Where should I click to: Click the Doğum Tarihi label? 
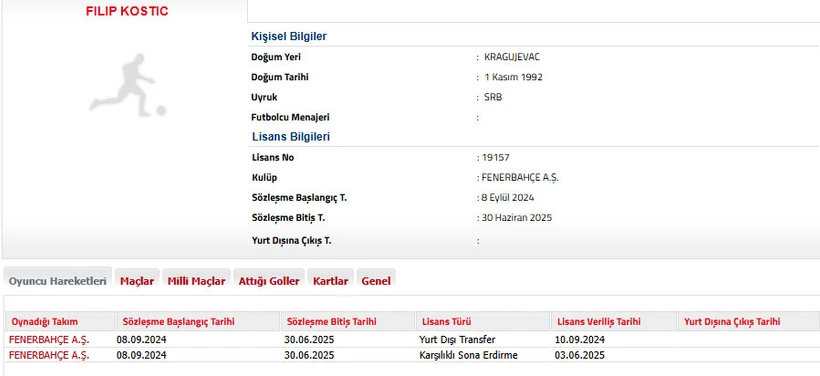[280, 77]
